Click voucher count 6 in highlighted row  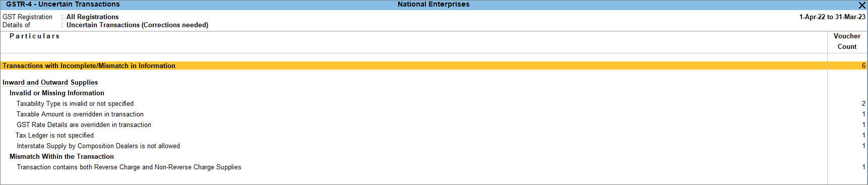click(863, 66)
